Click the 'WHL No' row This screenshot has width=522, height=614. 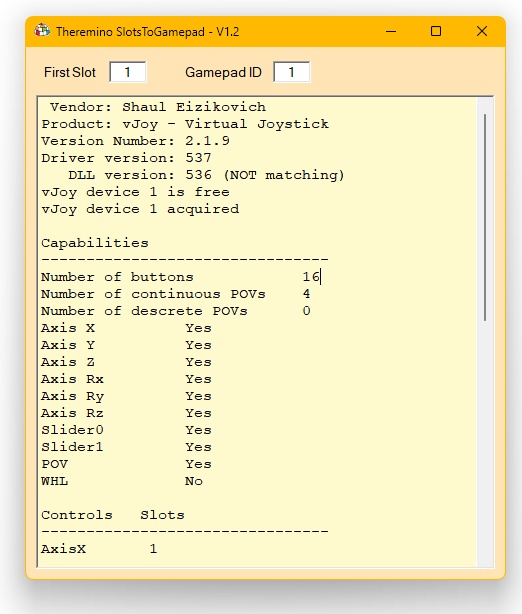click(x=122, y=481)
